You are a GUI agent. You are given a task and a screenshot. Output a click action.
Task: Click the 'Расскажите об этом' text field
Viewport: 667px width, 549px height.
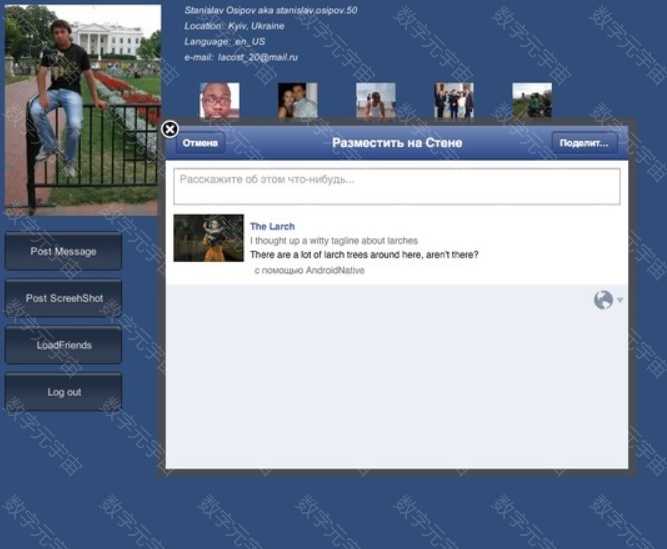pos(397,186)
